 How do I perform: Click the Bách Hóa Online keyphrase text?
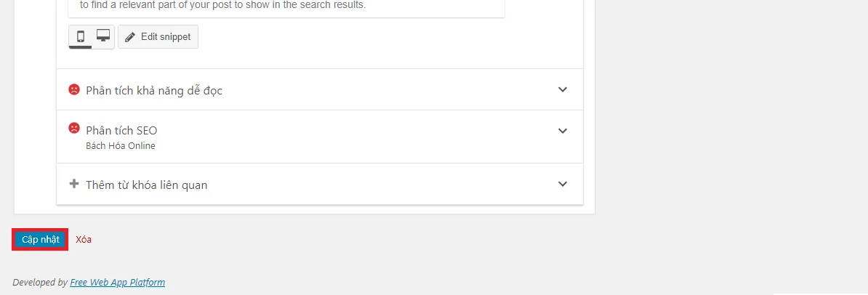click(121, 146)
